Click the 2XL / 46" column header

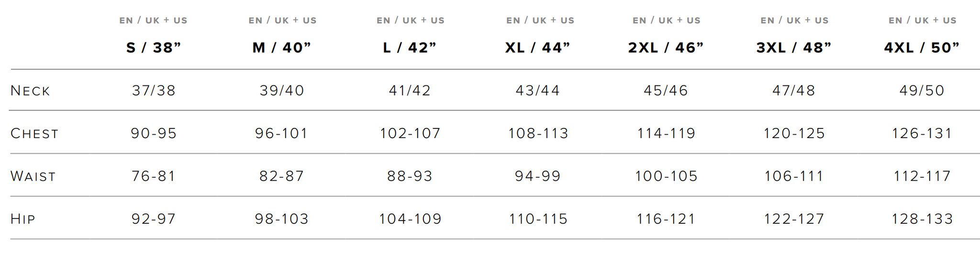click(x=666, y=47)
